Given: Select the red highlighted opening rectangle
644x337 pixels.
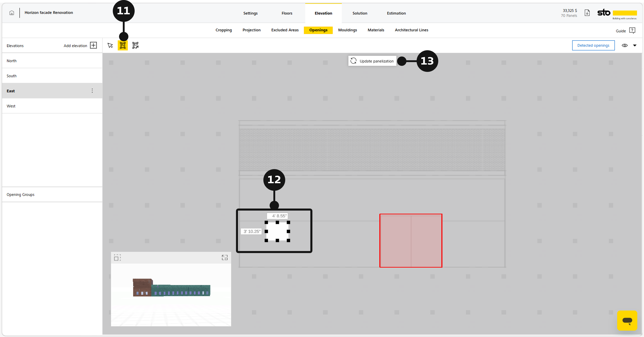Looking at the screenshot, I should [411, 241].
